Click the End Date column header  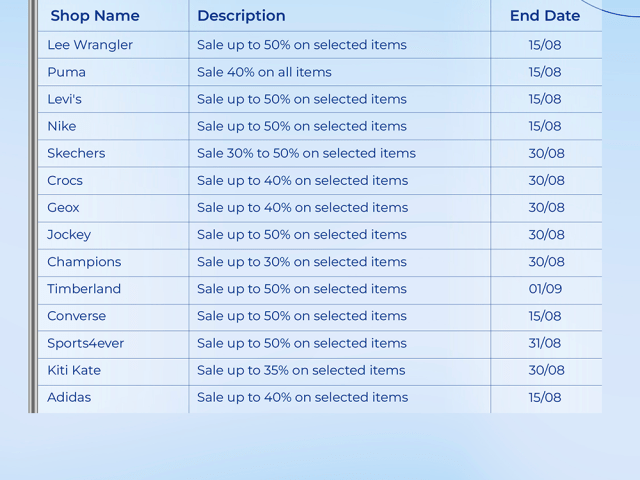point(545,16)
